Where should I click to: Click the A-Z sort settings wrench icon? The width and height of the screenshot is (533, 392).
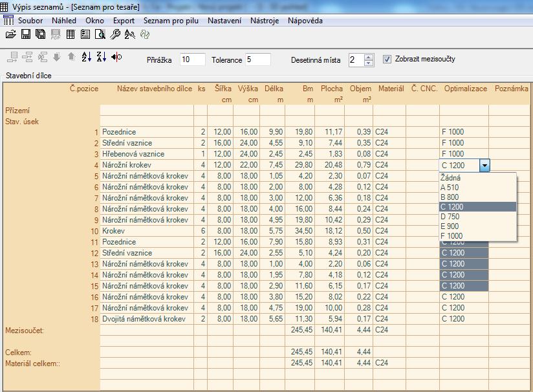coord(129,34)
